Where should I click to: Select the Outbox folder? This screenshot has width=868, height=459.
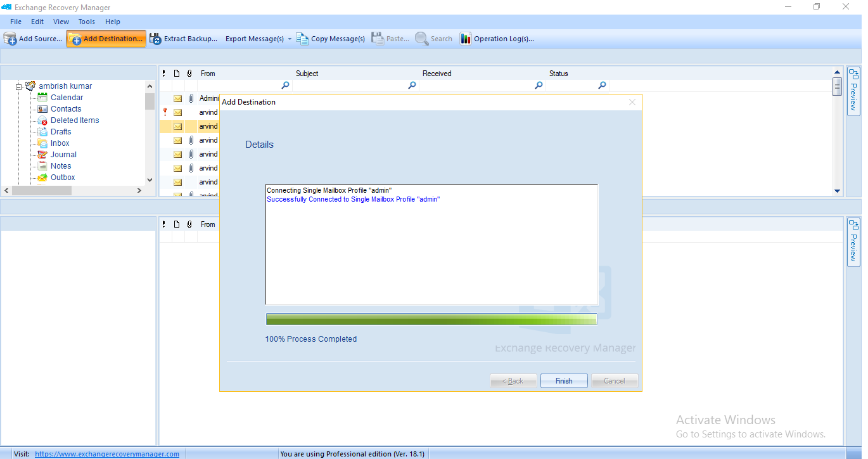(63, 178)
